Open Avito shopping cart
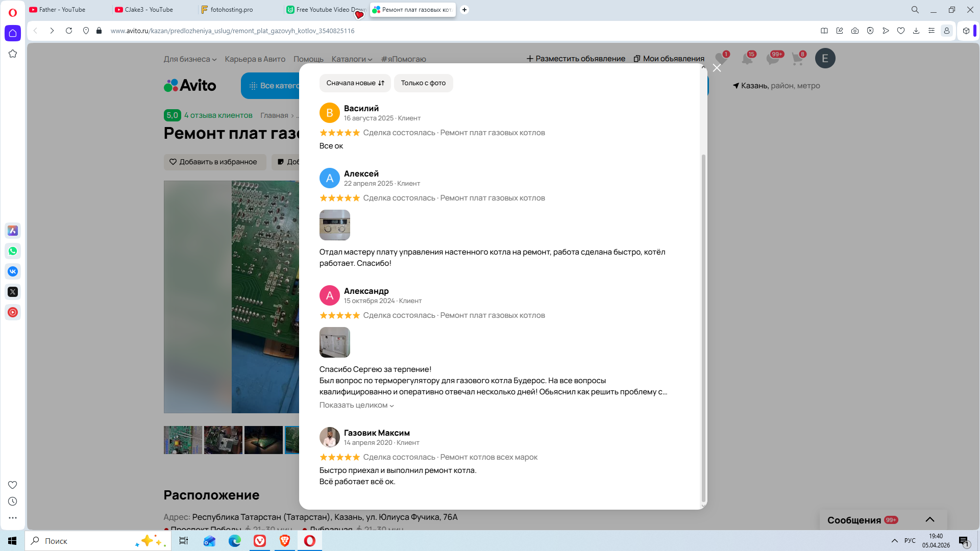 pyautogui.click(x=797, y=59)
